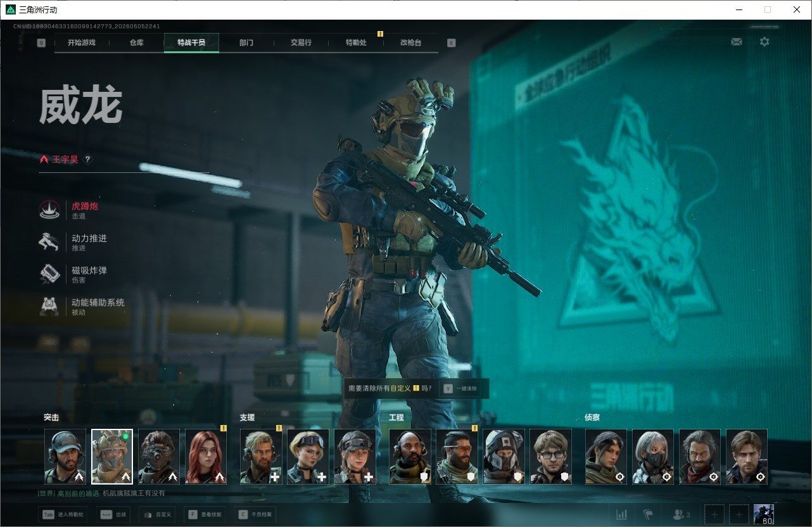Click the 三角洲行动 app icon in title bar
Image resolution: width=812 pixels, height=527 pixels.
click(11, 10)
